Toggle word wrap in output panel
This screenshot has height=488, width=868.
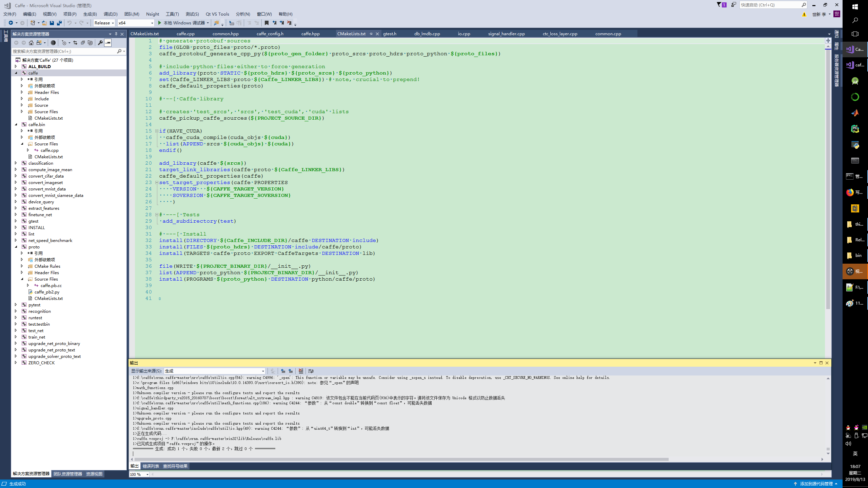tap(311, 371)
